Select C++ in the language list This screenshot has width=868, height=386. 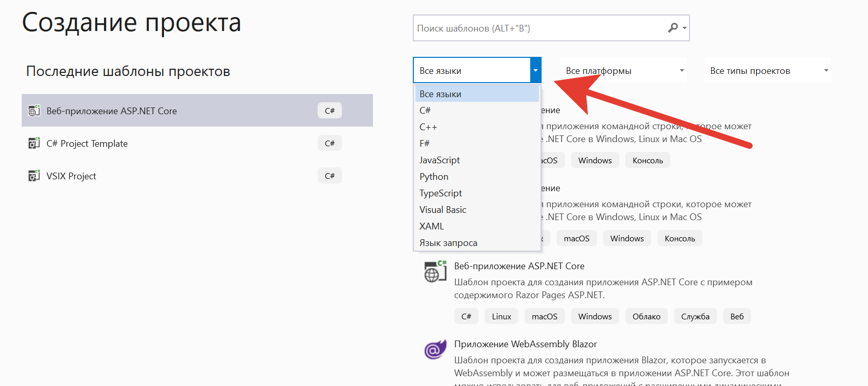point(477,127)
